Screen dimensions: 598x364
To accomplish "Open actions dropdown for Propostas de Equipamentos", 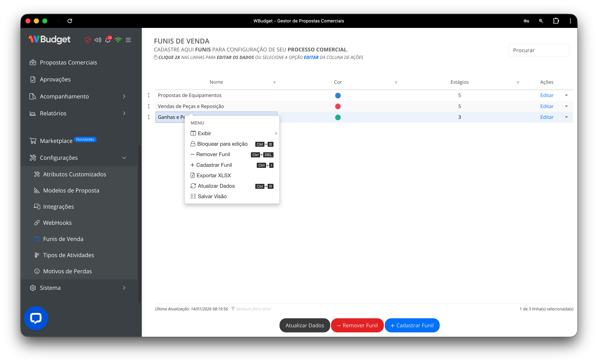I will (566, 95).
